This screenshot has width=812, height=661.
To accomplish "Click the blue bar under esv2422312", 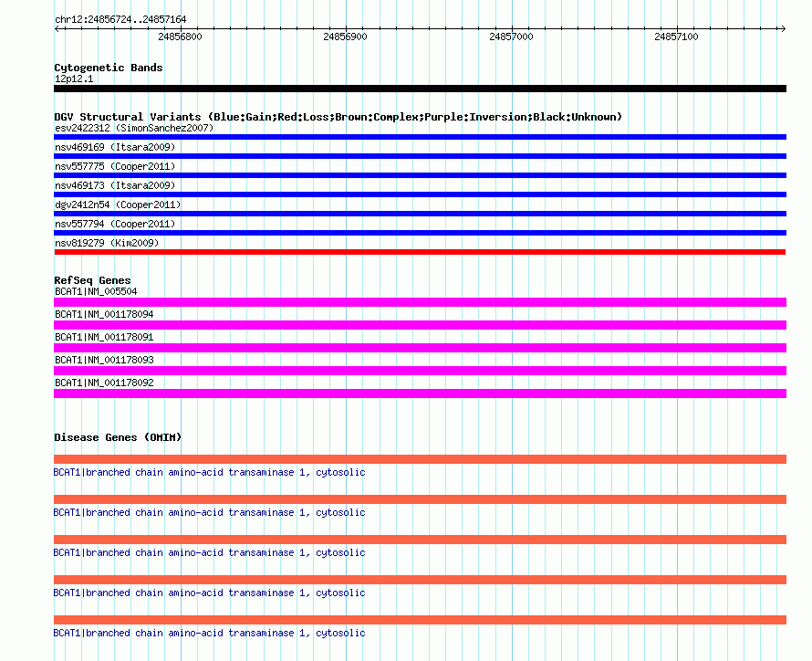I will click(x=420, y=137).
